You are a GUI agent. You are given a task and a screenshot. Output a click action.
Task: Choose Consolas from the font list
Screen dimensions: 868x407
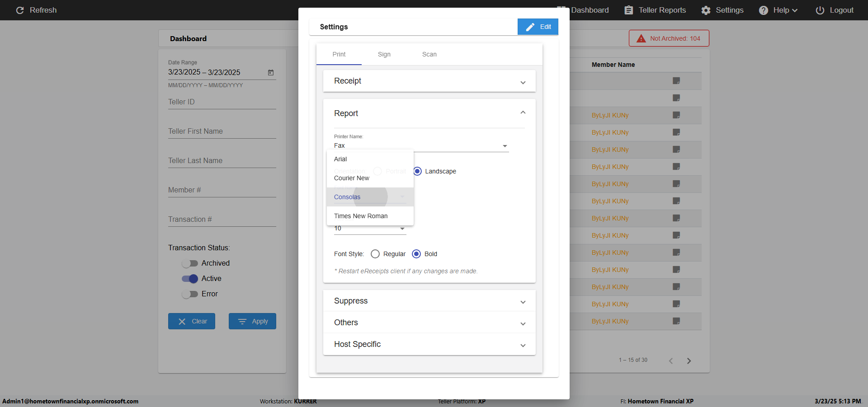(x=370, y=197)
